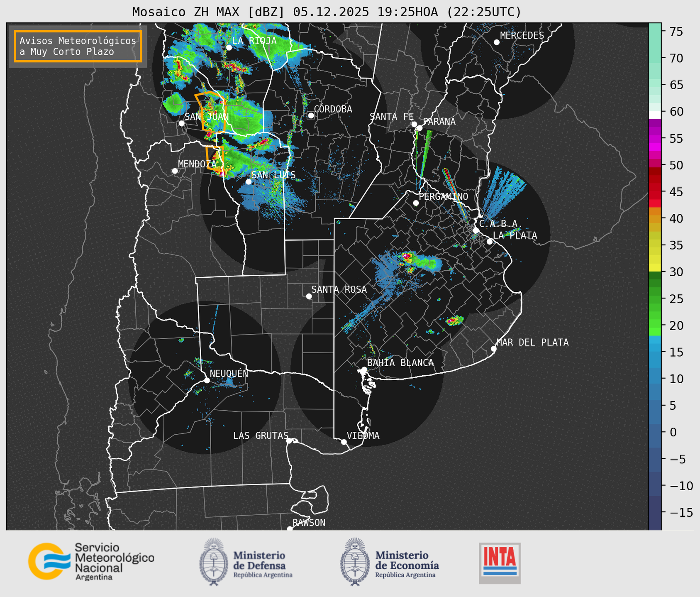Screen dimensions: 700x597
Task: Click the LAS GRUTAS label text
Action: (261, 436)
